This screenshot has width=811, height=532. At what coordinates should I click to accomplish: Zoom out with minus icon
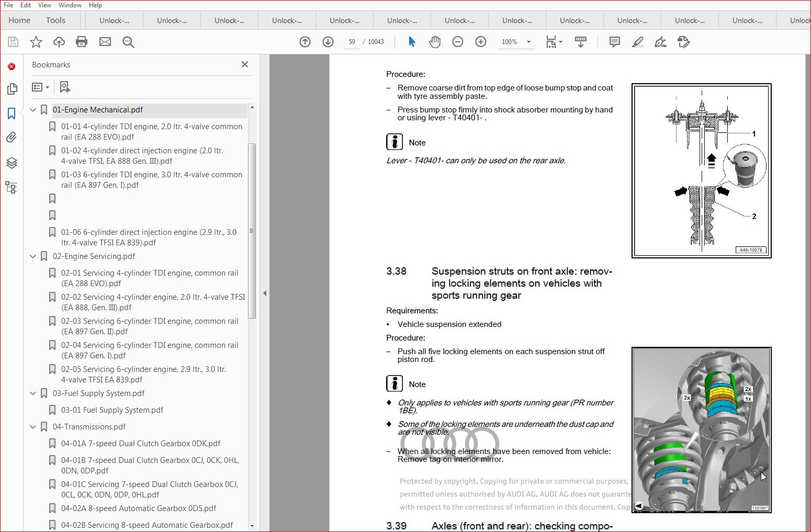tap(458, 42)
